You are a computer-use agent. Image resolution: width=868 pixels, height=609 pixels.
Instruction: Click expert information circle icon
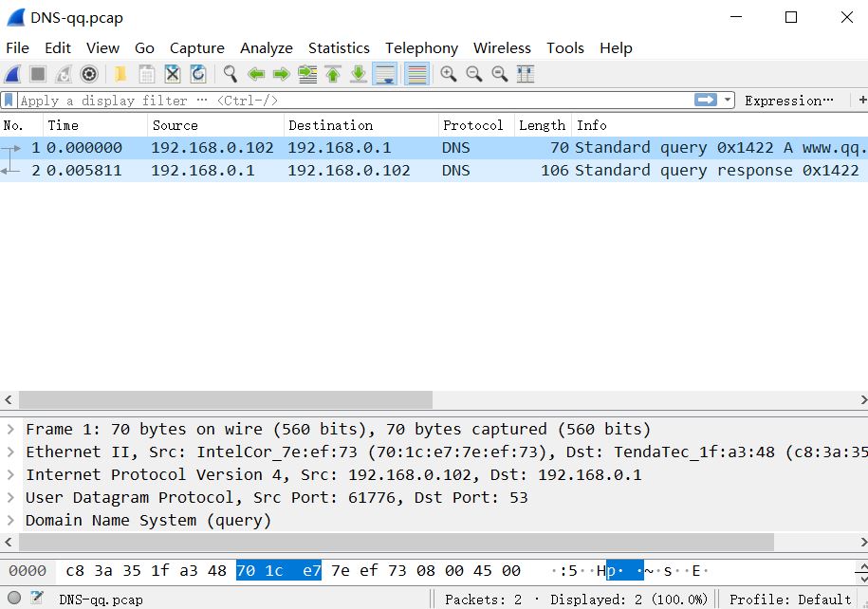[14, 598]
